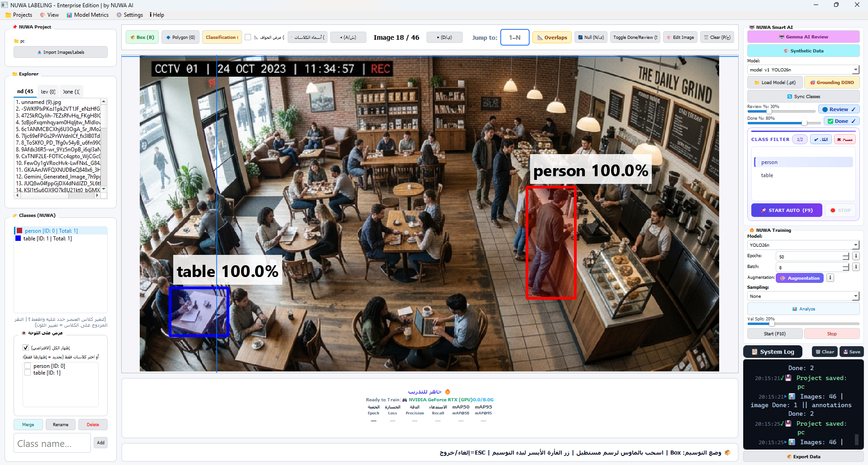Switch to the Done (1) explorer tab
Image resolution: width=868 pixels, height=465 pixels.
71,91
